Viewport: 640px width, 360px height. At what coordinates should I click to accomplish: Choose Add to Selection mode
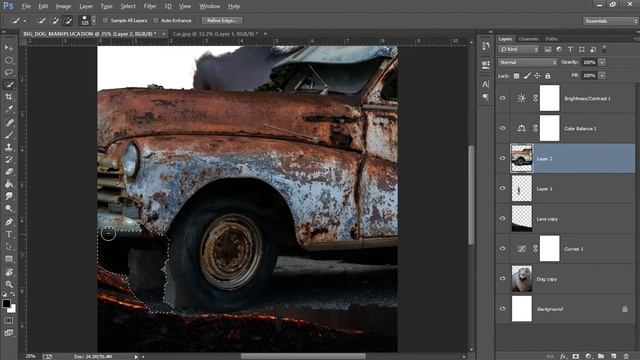coord(54,20)
